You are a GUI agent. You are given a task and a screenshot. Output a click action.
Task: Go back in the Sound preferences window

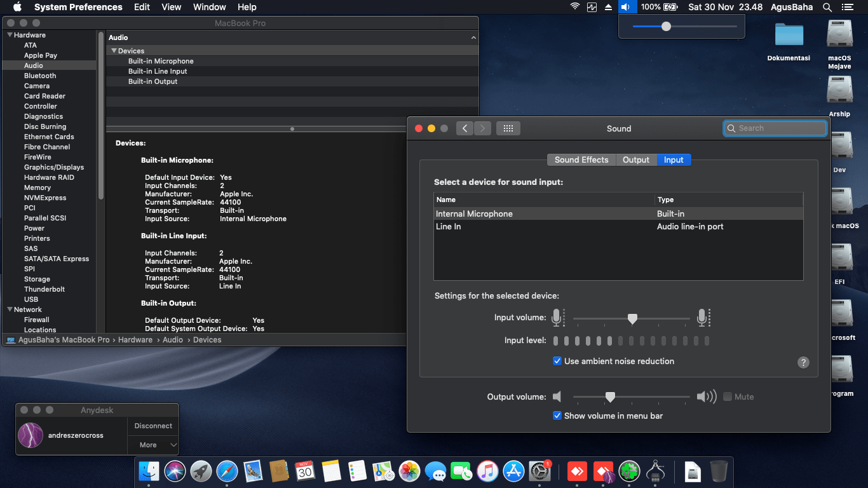(465, 128)
